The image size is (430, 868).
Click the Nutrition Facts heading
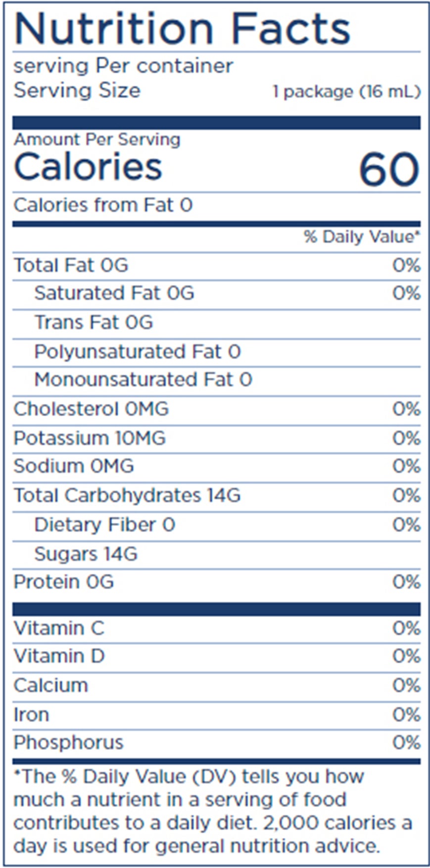[x=183, y=29]
